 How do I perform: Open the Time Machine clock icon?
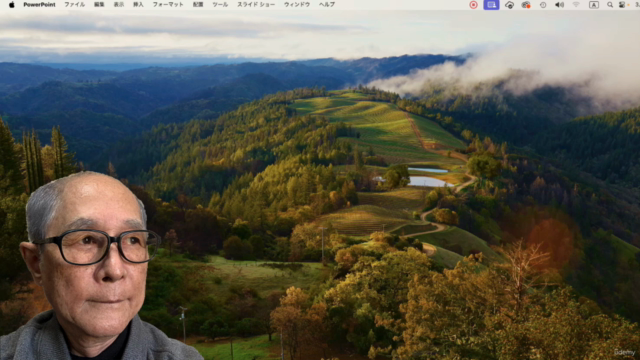[543, 5]
